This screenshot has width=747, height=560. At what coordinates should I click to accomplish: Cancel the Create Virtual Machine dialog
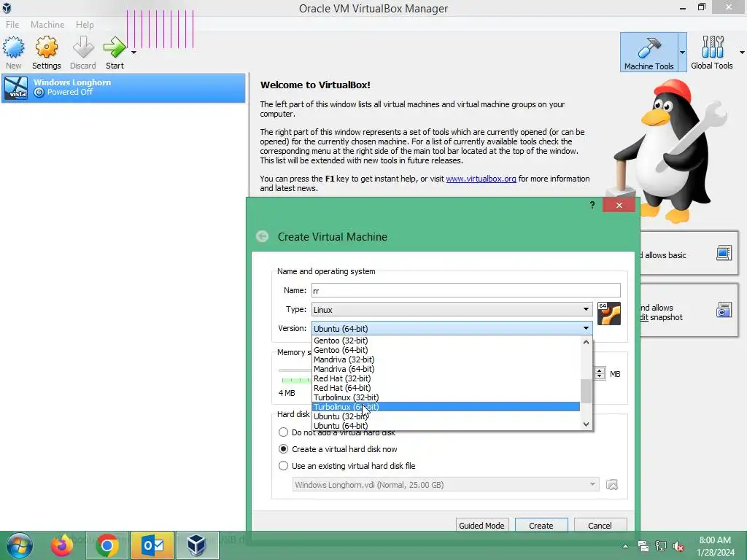tap(600, 525)
